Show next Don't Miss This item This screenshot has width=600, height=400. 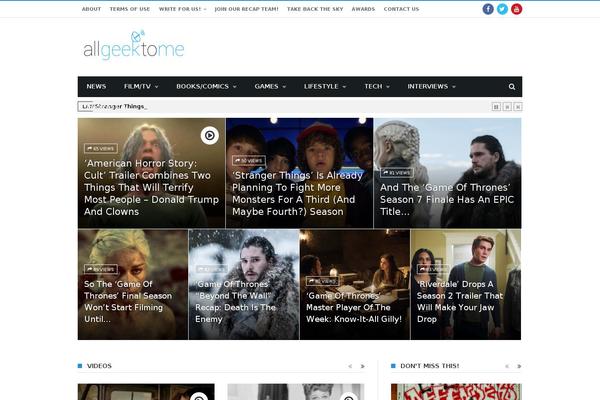519,366
